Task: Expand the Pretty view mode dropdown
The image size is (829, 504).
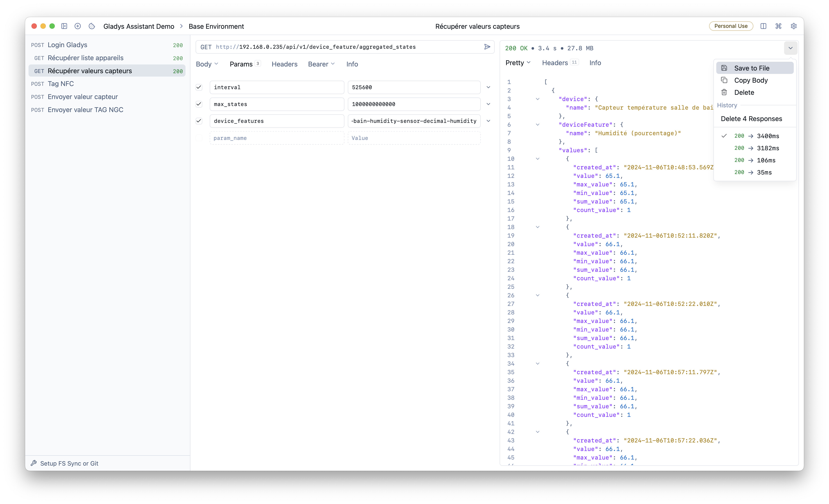Action: (x=518, y=63)
